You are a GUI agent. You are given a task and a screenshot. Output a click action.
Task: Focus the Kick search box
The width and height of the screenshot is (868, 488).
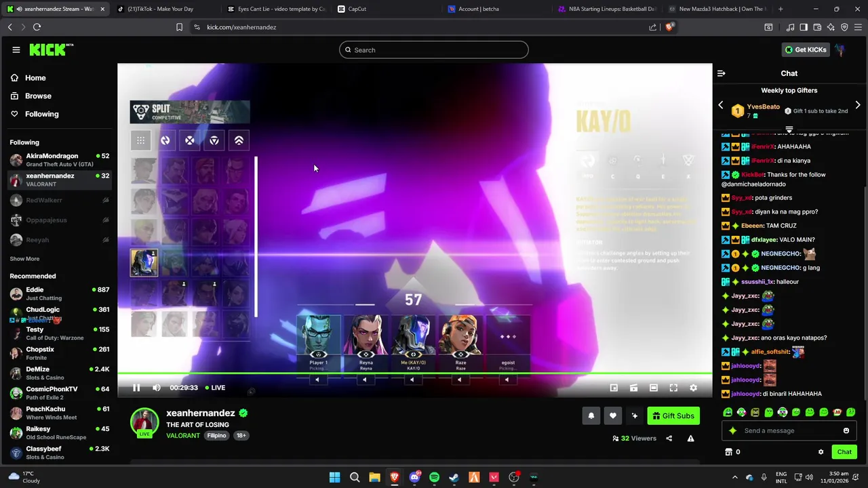click(434, 49)
